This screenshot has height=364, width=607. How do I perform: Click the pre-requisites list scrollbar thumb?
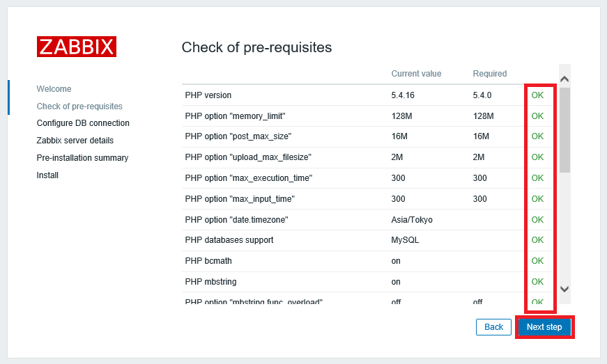pos(564,129)
